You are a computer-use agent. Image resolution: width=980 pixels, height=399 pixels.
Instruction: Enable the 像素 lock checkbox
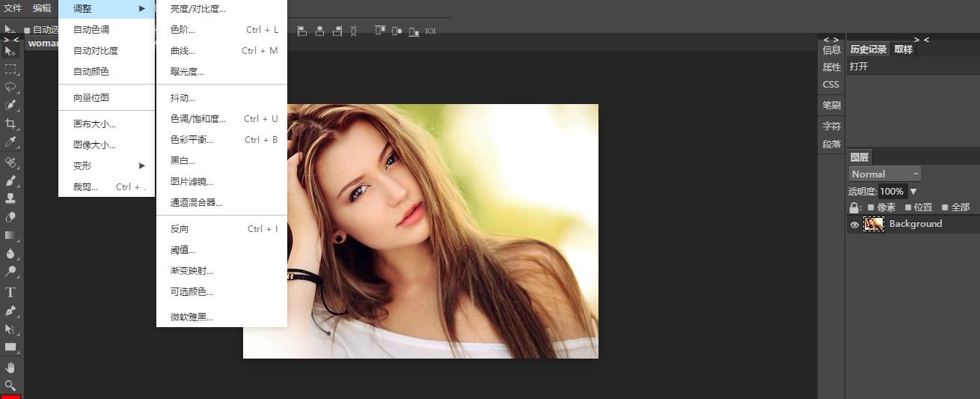click(x=871, y=207)
